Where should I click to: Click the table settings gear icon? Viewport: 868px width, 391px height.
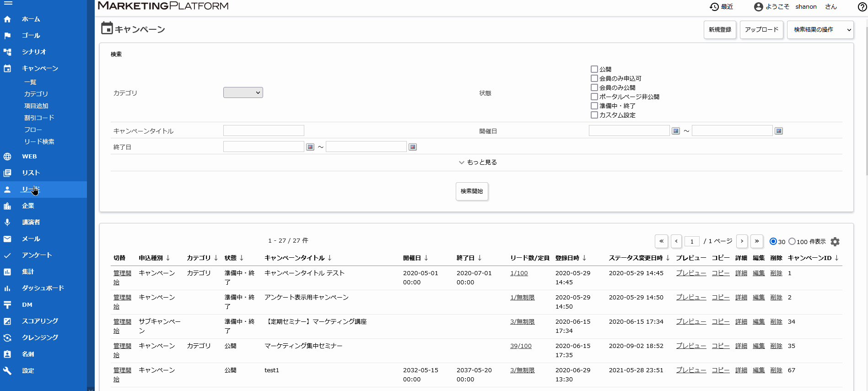835,242
